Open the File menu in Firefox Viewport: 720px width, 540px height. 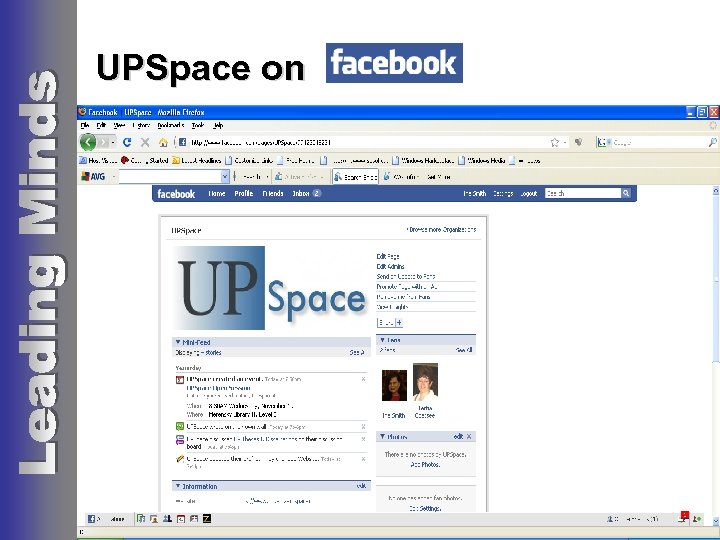tap(85, 125)
